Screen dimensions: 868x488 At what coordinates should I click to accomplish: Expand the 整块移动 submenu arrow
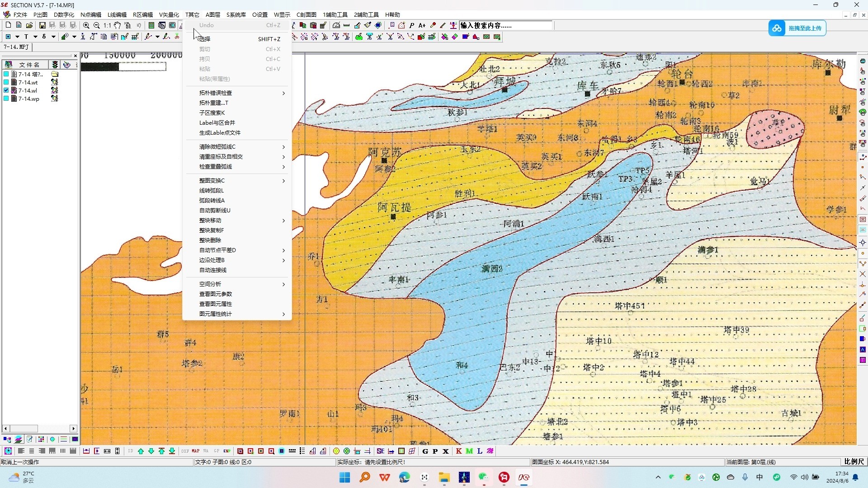point(283,221)
